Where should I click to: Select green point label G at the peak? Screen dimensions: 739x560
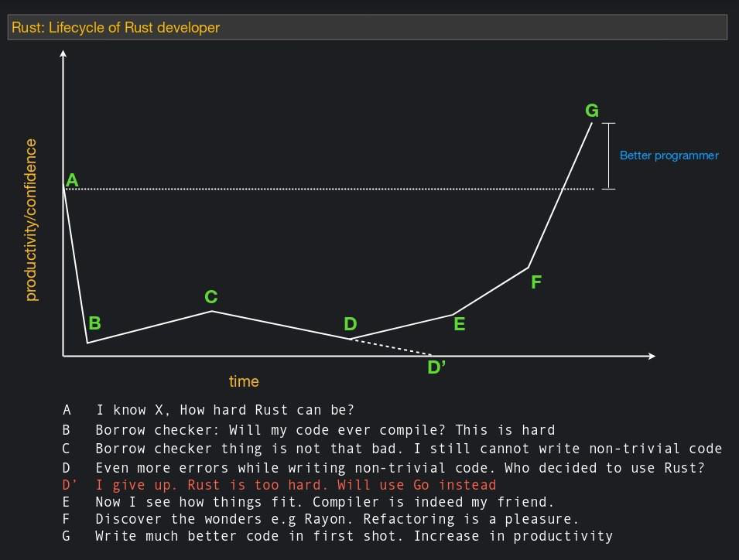(592, 111)
